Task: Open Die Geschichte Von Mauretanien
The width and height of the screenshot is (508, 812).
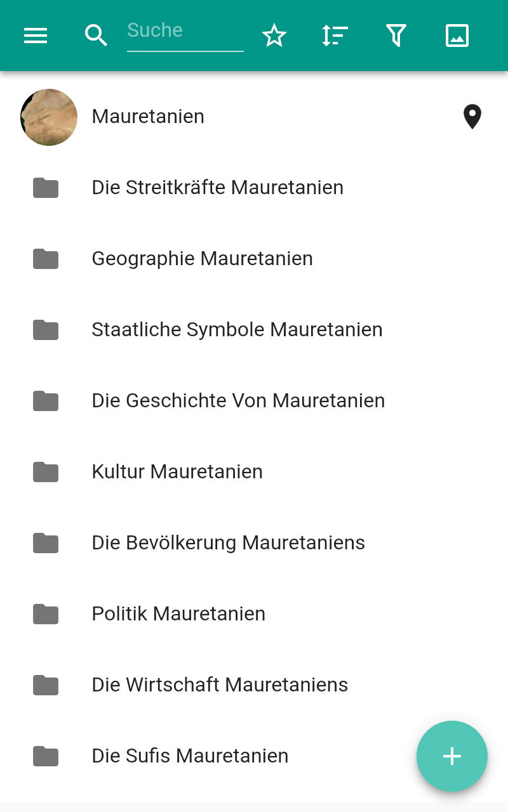Action: click(x=238, y=401)
